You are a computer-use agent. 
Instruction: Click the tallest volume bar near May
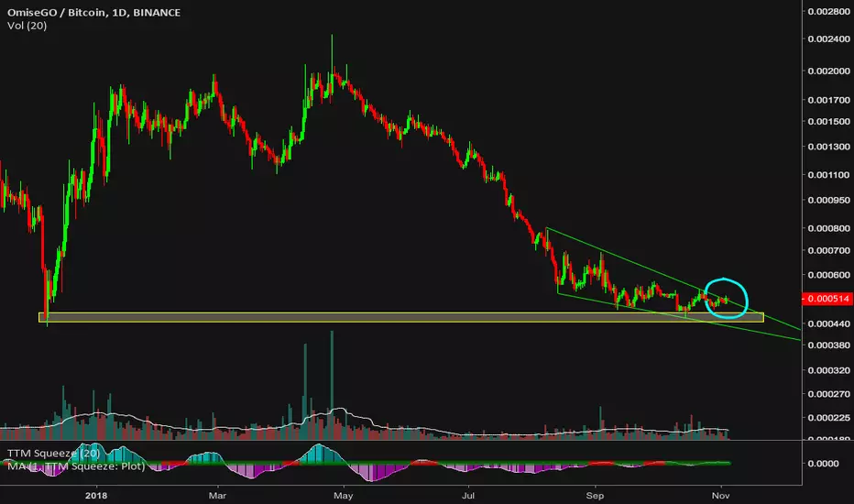coord(332,385)
